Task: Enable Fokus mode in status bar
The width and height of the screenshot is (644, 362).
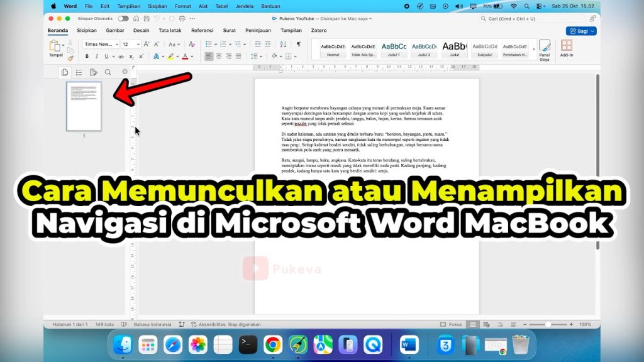Action: [451, 324]
